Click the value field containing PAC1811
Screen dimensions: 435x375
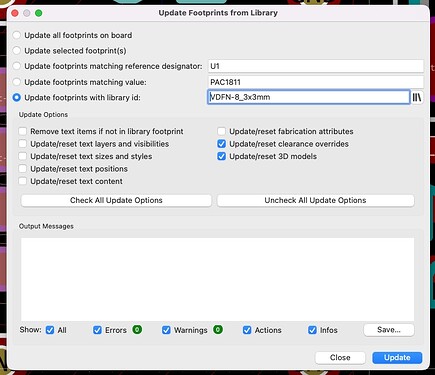pyautogui.click(x=316, y=82)
